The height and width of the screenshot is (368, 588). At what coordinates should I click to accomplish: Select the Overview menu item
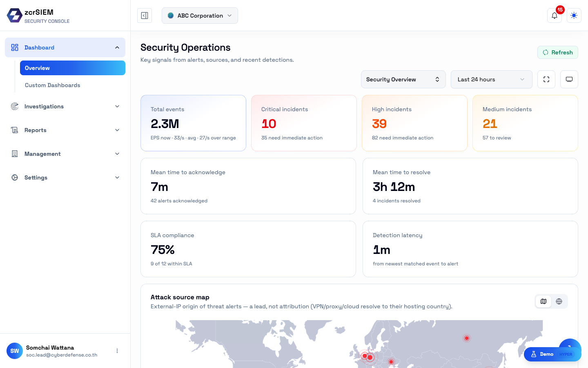tap(73, 68)
